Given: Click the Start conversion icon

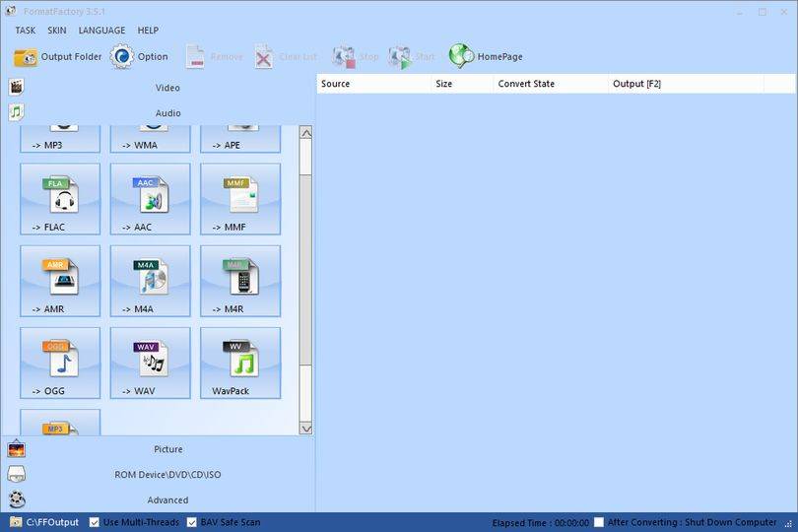Looking at the screenshot, I should 400,56.
